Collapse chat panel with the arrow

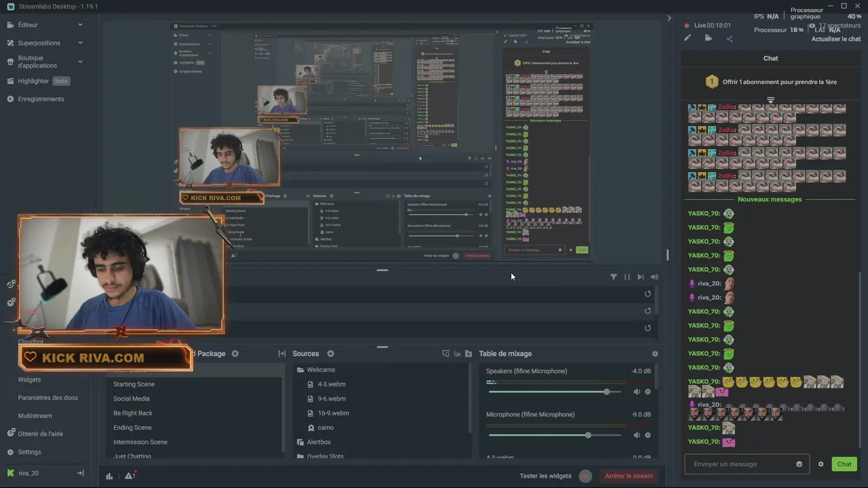[669, 18]
